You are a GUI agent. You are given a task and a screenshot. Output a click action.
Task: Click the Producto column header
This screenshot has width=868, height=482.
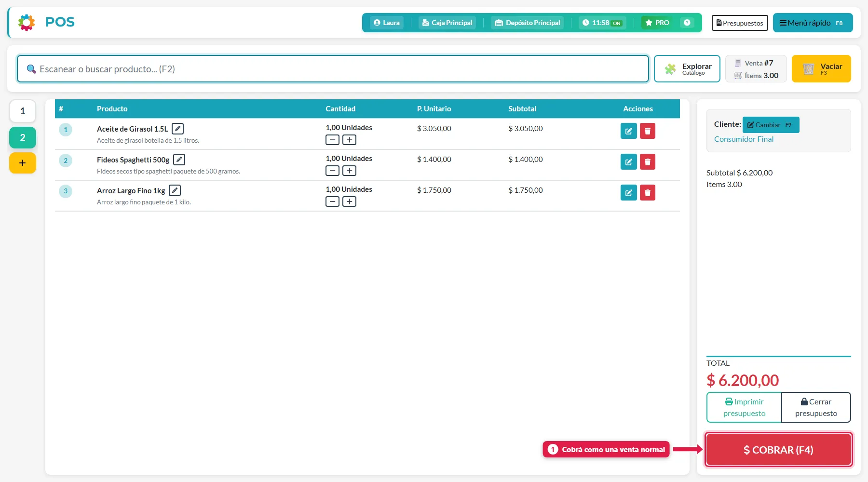tap(112, 109)
